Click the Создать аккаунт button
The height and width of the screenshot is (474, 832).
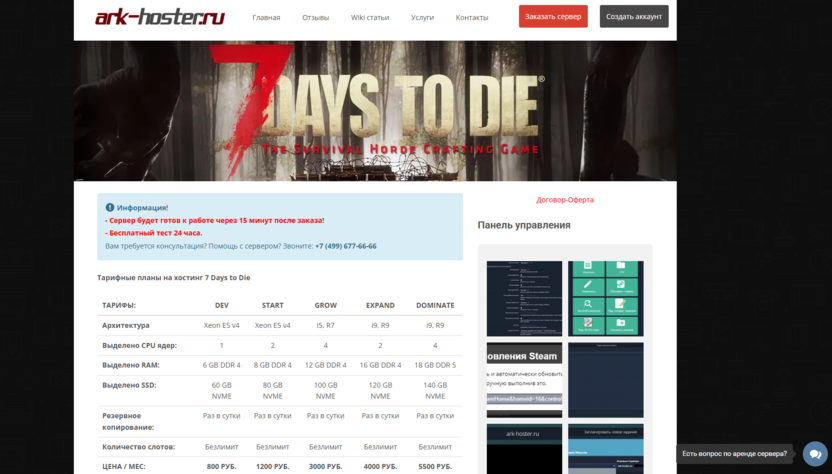[634, 16]
